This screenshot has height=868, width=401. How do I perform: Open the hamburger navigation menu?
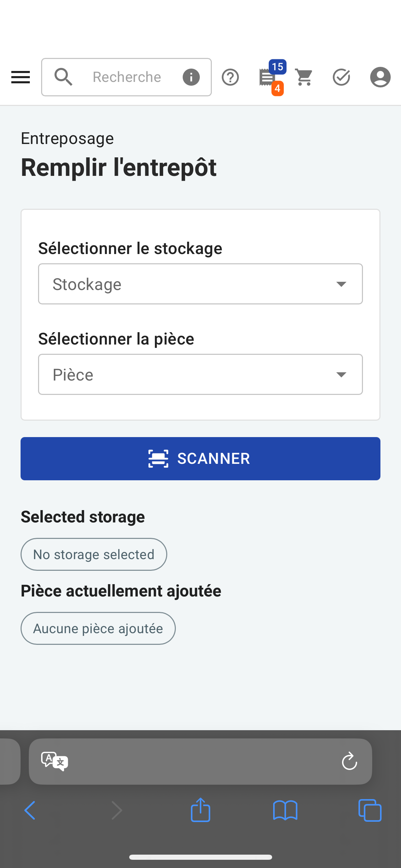click(x=21, y=77)
